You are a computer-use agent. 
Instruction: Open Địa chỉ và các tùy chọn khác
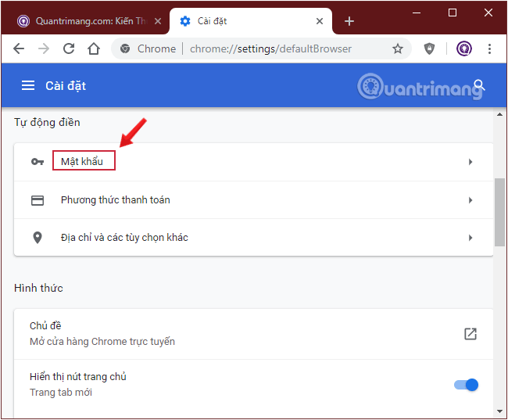(x=253, y=238)
